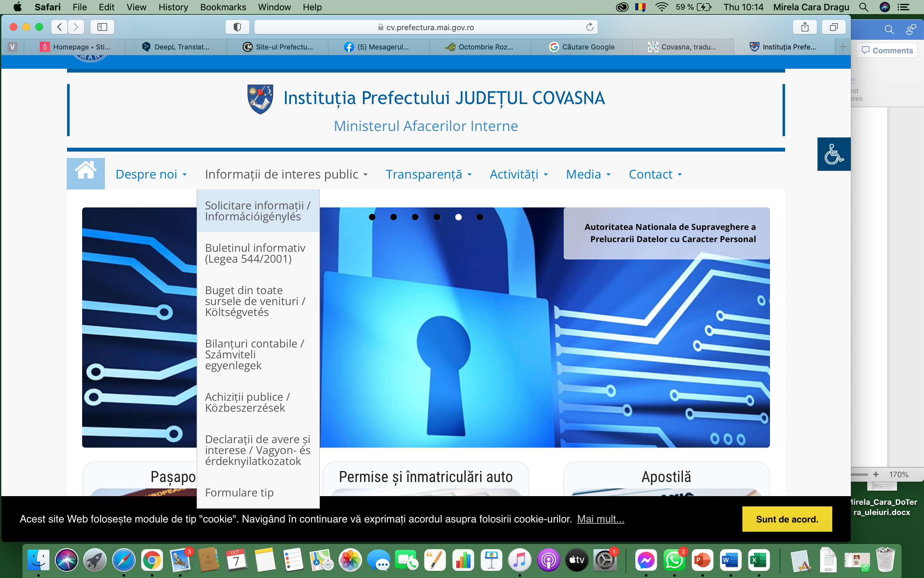The width and height of the screenshot is (924, 578).
Task: Choose Declarații de avere și interese
Action: [x=258, y=450]
